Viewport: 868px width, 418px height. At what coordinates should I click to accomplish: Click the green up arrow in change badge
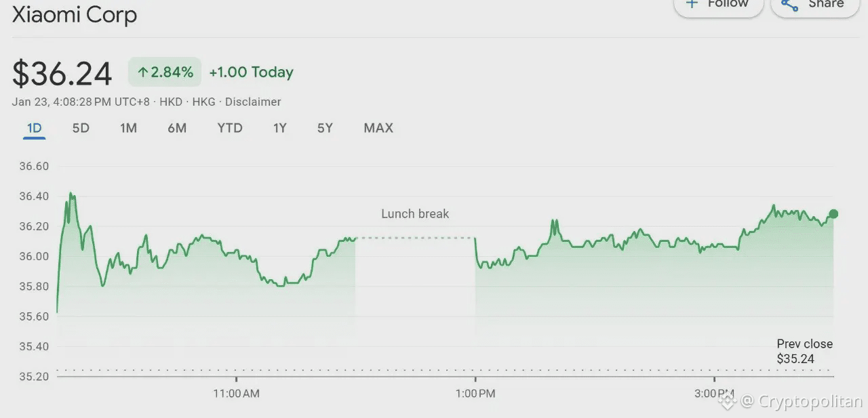click(142, 72)
